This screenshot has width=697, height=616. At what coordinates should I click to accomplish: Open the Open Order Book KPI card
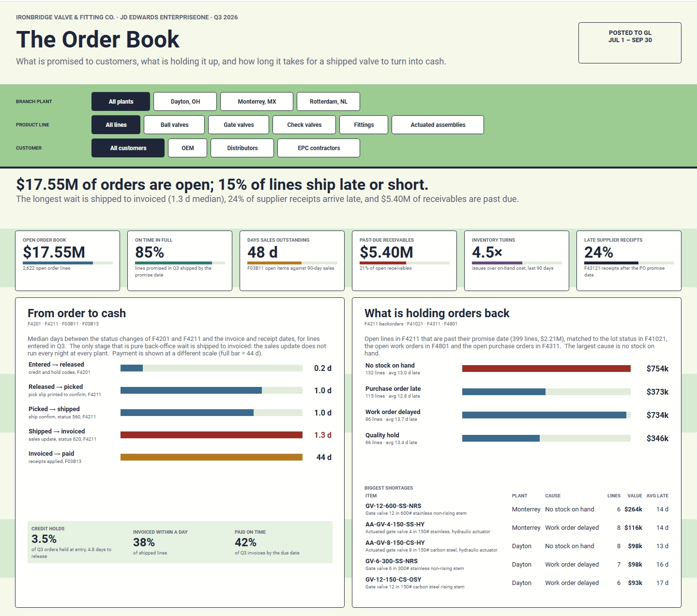click(67, 261)
